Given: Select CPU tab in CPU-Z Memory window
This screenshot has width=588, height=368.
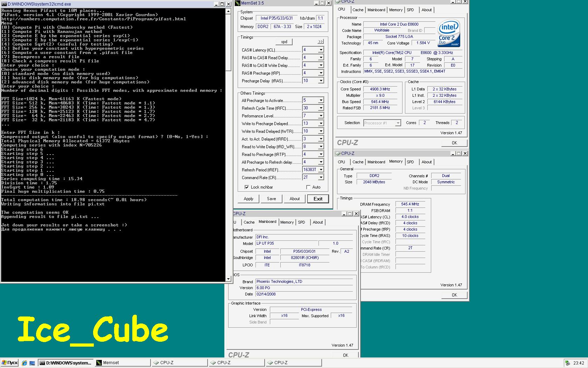Looking at the screenshot, I should coord(342,162).
